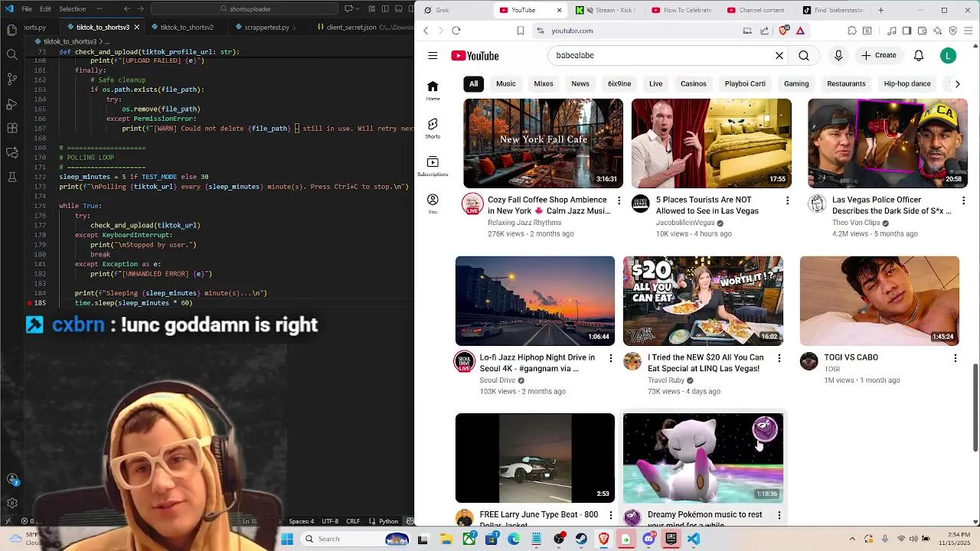This screenshot has width=980, height=551.
Task: Go to YouTube Home in sidebar
Action: pyautogui.click(x=433, y=90)
